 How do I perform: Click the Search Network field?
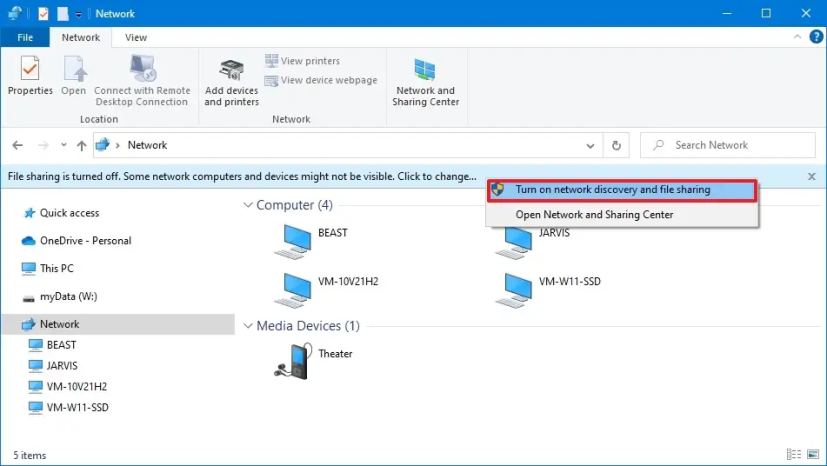pyautogui.click(x=728, y=145)
